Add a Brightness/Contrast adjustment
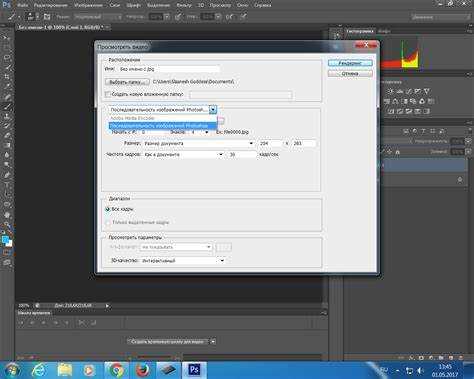 click(390, 91)
